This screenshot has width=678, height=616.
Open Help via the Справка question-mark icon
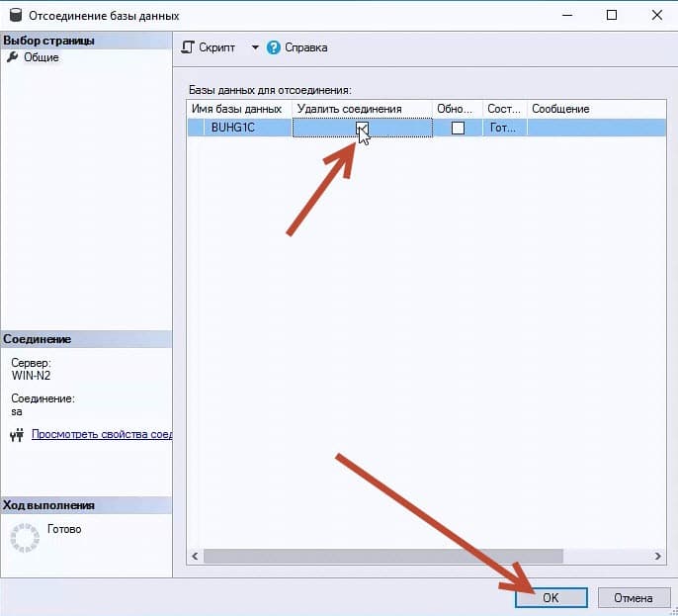[274, 47]
